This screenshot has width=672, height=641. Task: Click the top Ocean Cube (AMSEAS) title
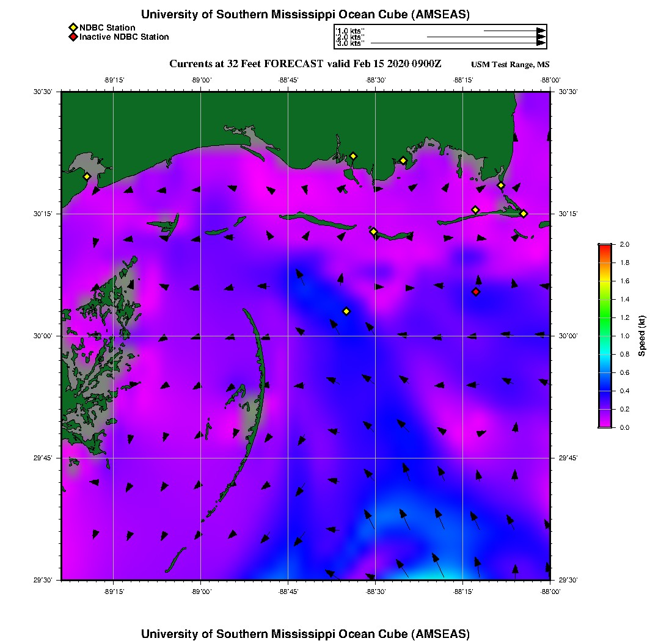tap(305, 14)
